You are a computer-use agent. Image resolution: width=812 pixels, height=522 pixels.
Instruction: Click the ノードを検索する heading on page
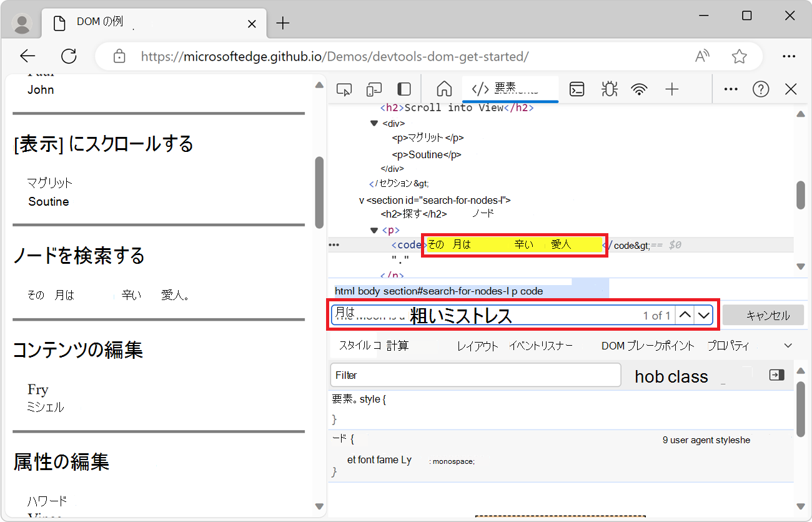(x=79, y=256)
